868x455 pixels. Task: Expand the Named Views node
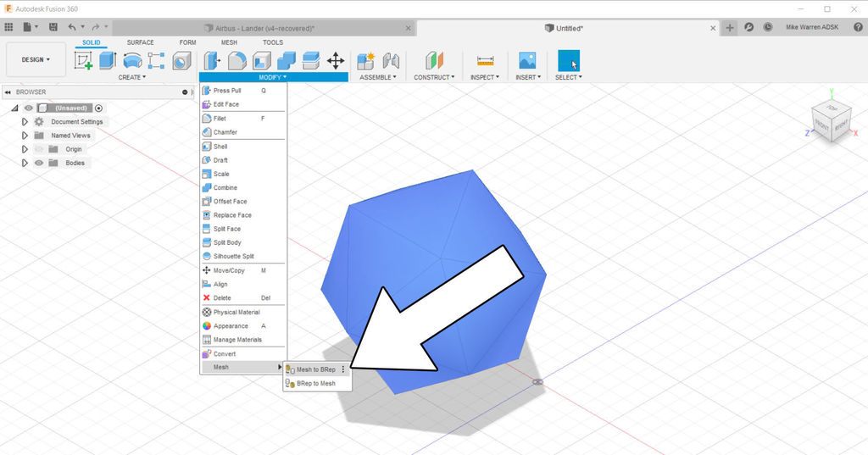click(25, 135)
